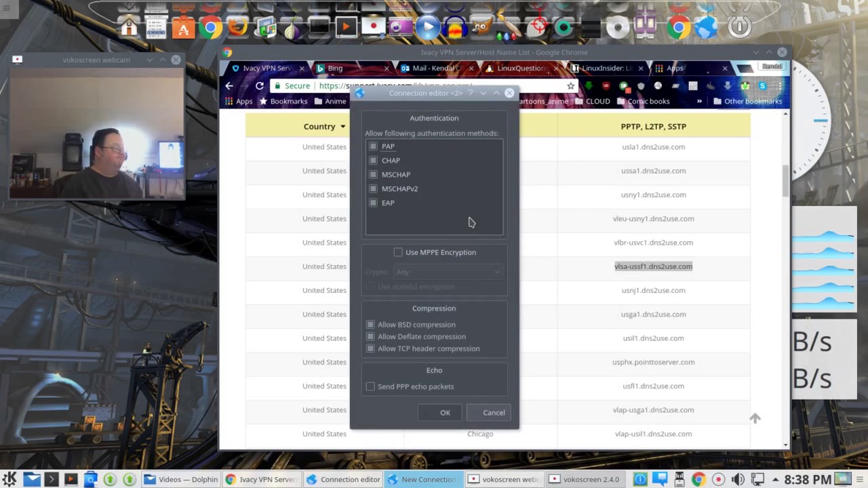Click the Chrome icon in system tray

tap(698, 480)
